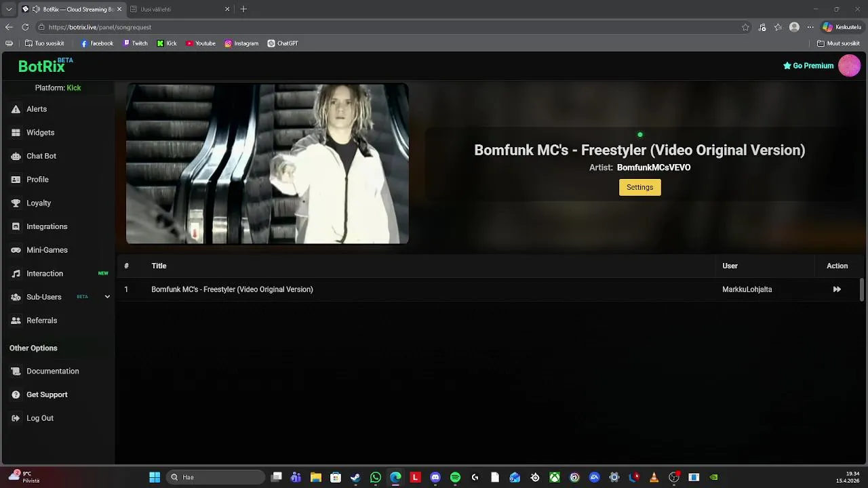Click the Kick platform label
This screenshot has width=868, height=488.
tap(74, 88)
